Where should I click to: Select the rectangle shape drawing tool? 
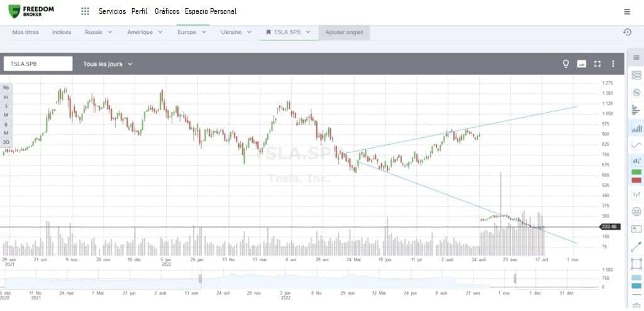636,263
